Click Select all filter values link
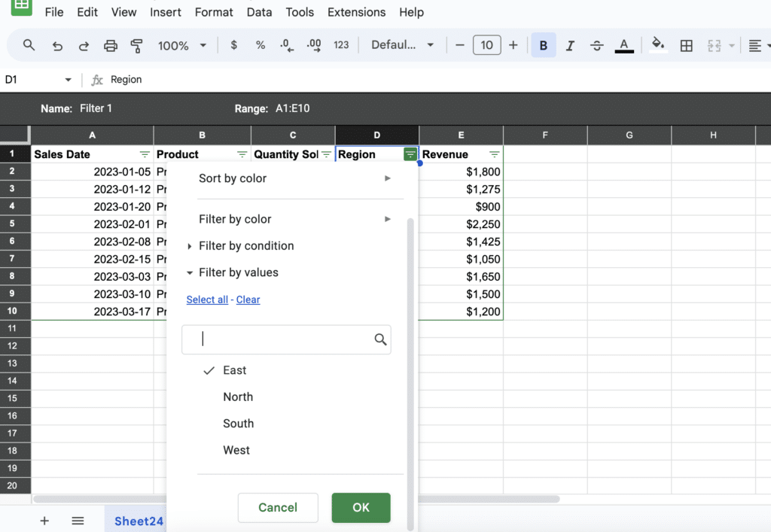 (x=207, y=299)
